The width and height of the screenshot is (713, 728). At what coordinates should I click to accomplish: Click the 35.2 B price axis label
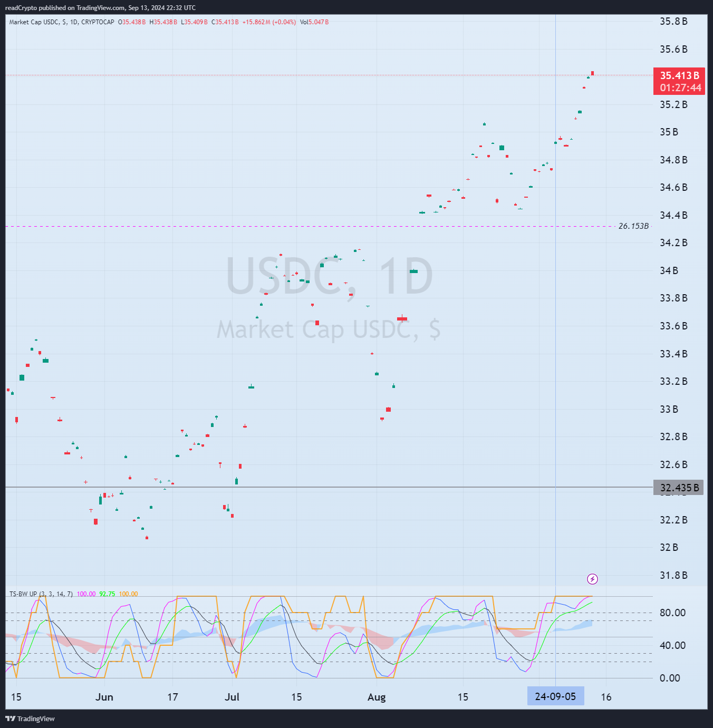pyautogui.click(x=673, y=104)
